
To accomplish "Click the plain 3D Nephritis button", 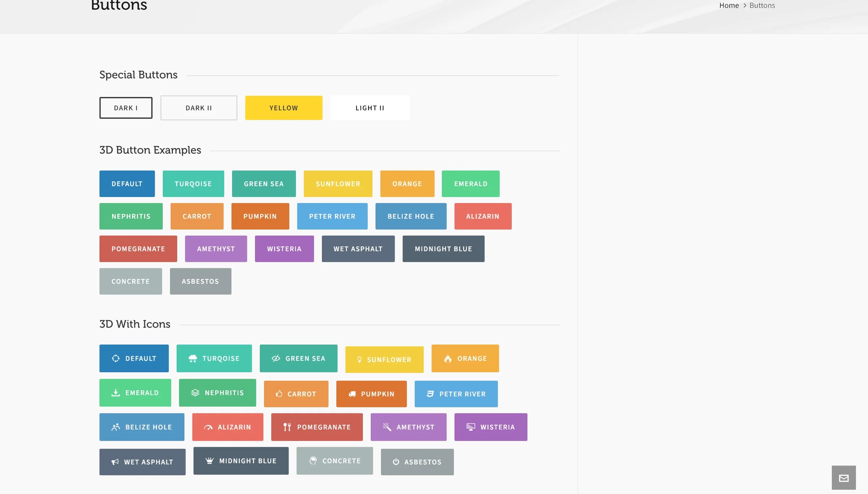I will (131, 216).
